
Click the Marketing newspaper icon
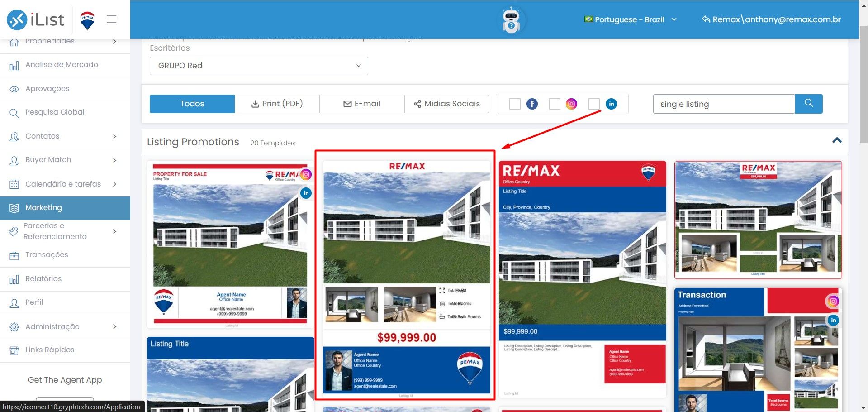(14, 208)
